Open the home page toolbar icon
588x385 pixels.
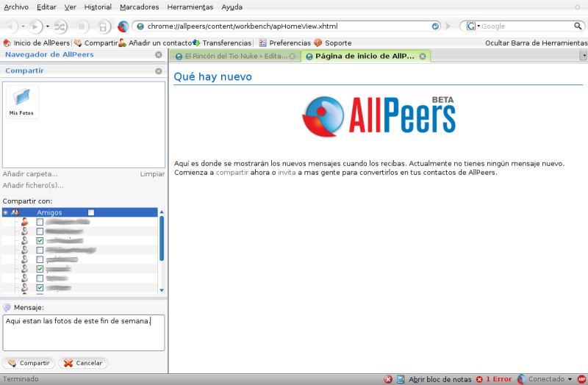pos(103,26)
